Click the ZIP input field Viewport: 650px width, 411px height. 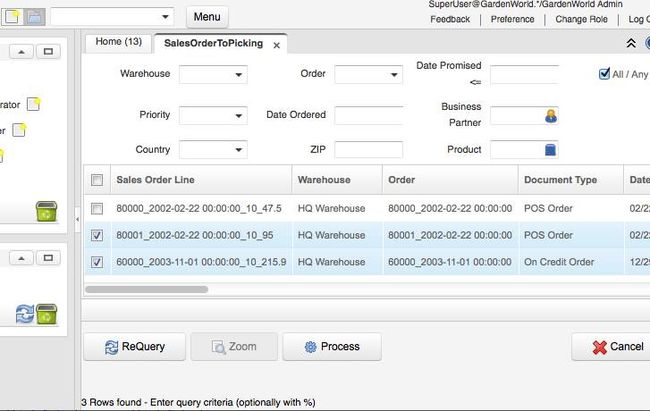pos(368,150)
